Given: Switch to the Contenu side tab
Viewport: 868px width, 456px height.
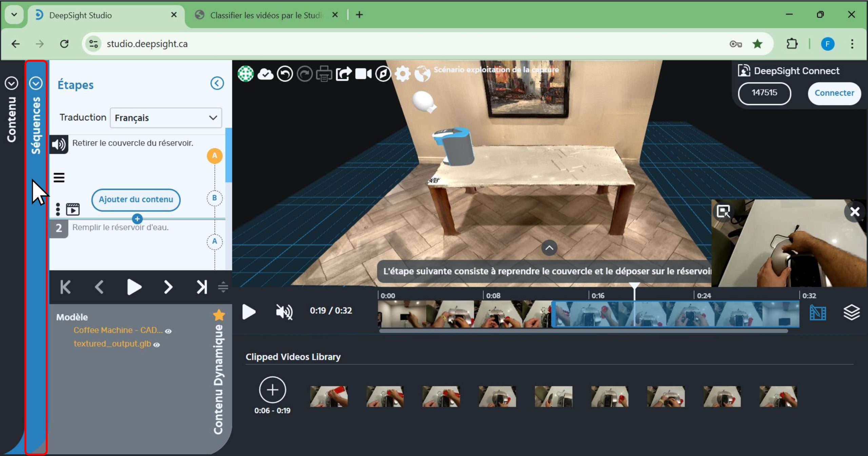Looking at the screenshot, I should coord(12,119).
